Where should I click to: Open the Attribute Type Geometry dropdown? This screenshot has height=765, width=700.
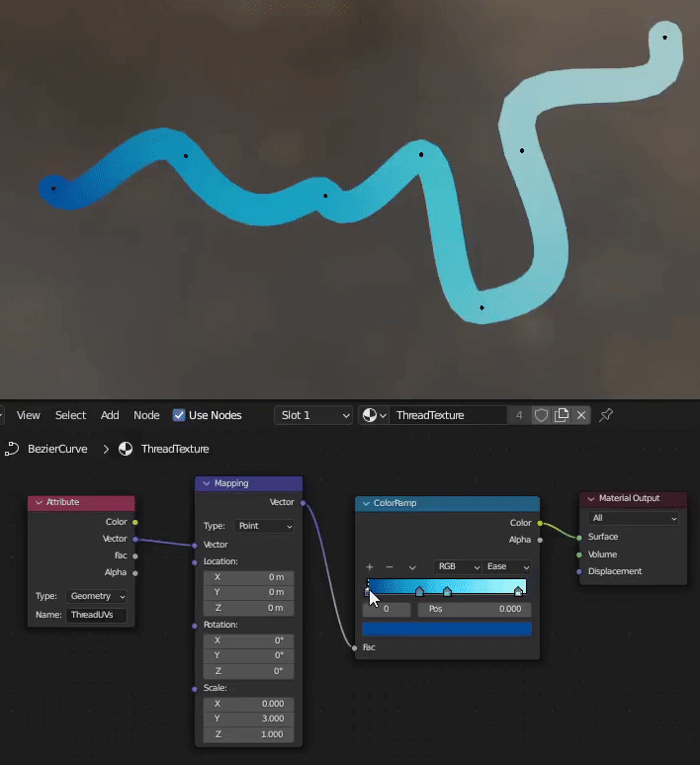(x=97, y=596)
